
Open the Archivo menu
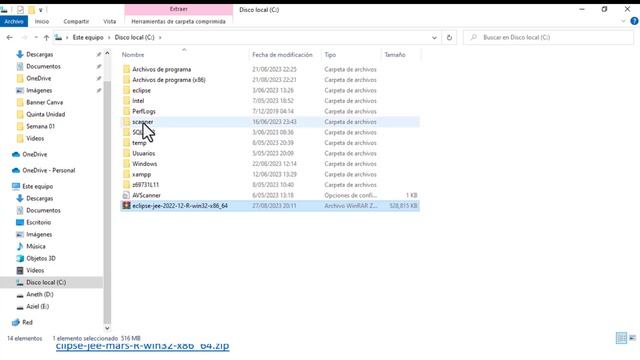tap(14, 21)
